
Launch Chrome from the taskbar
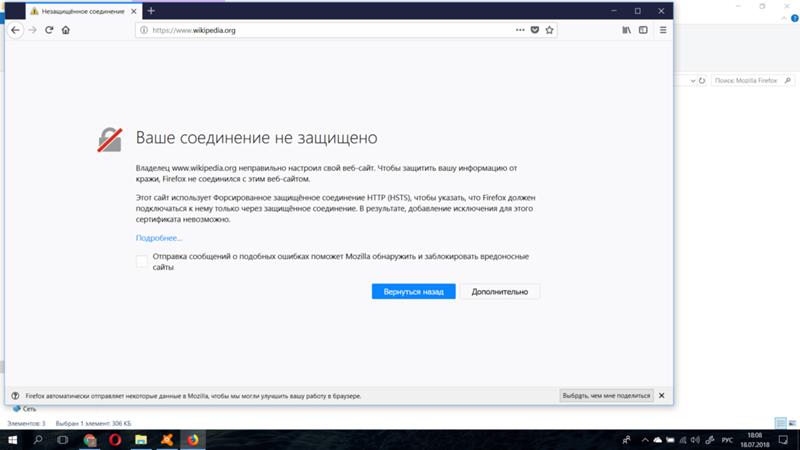pos(90,440)
